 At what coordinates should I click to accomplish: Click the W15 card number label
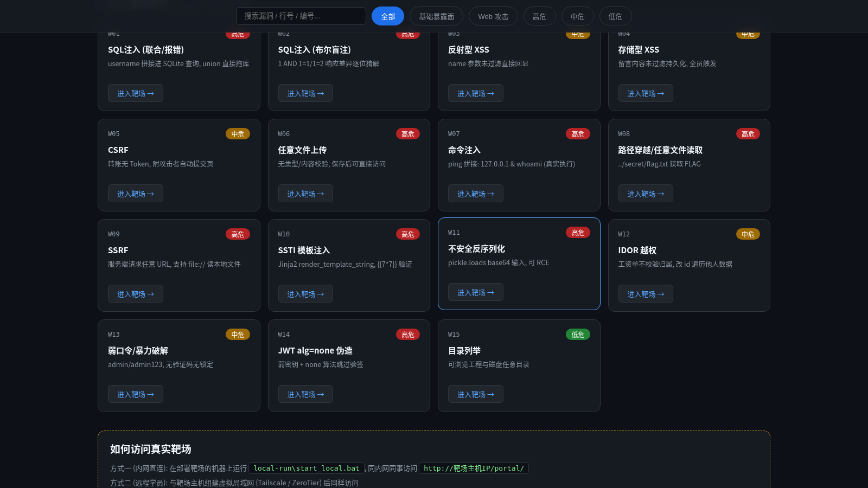pos(454,335)
